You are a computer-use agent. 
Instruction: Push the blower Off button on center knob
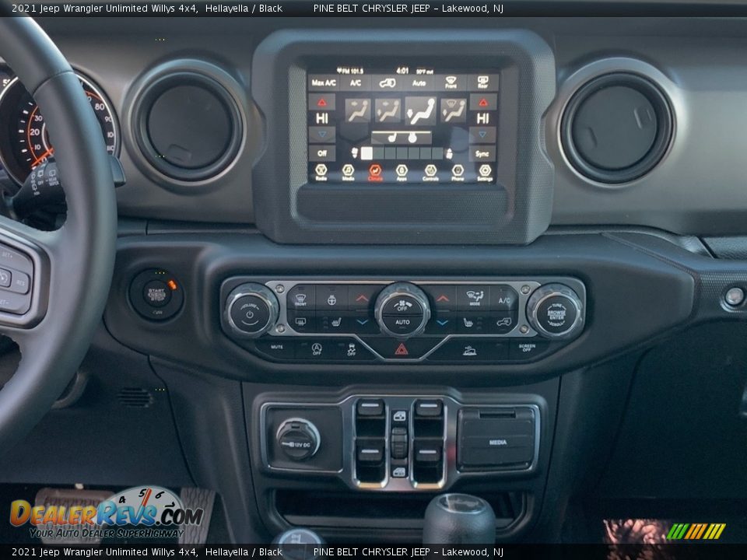(x=402, y=305)
